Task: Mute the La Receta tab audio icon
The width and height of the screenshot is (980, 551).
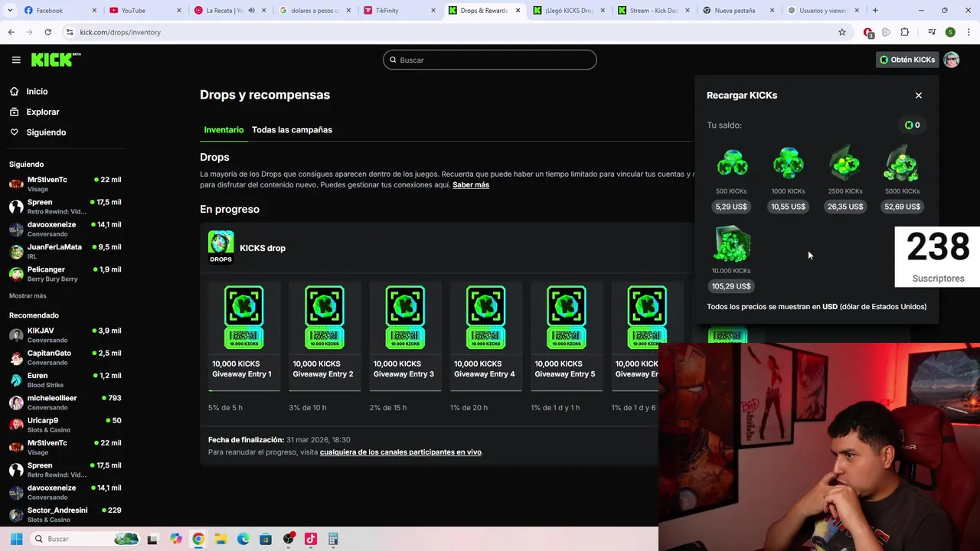Action: 251,11
